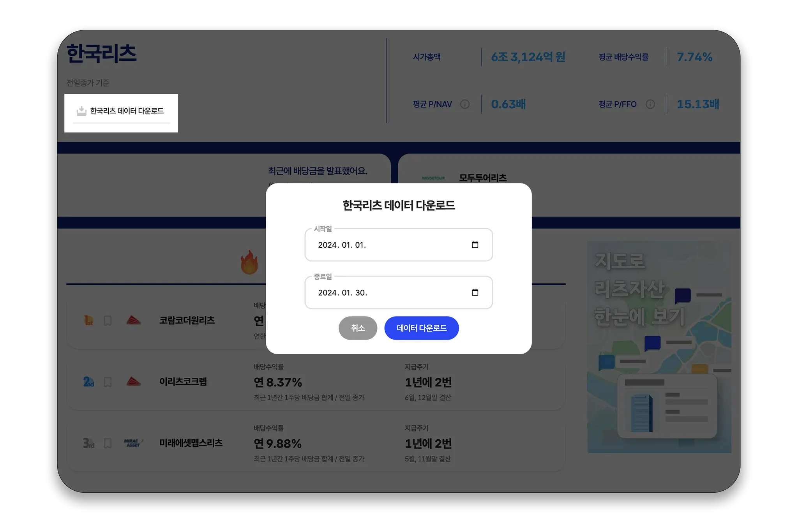Toggle bookmark icon for 미래에셋맵스리츠
This screenshot has width=798, height=532.
click(108, 443)
